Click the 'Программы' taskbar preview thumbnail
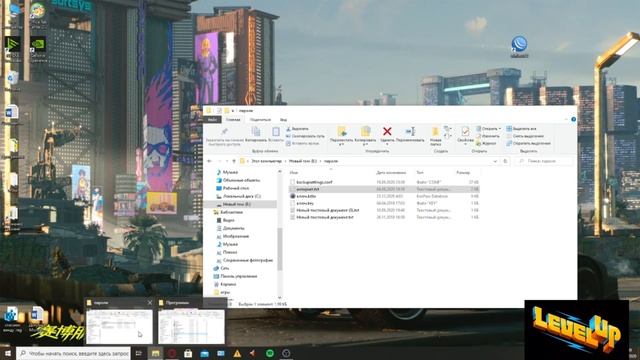The image size is (640, 360). [191, 327]
